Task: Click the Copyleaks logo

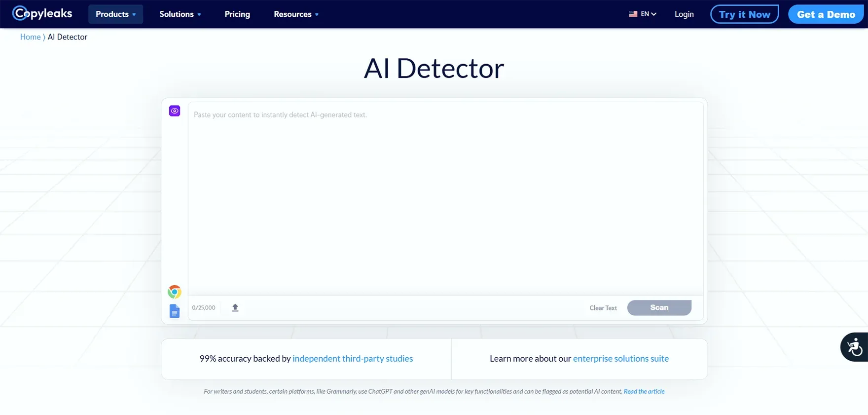Action: click(42, 13)
